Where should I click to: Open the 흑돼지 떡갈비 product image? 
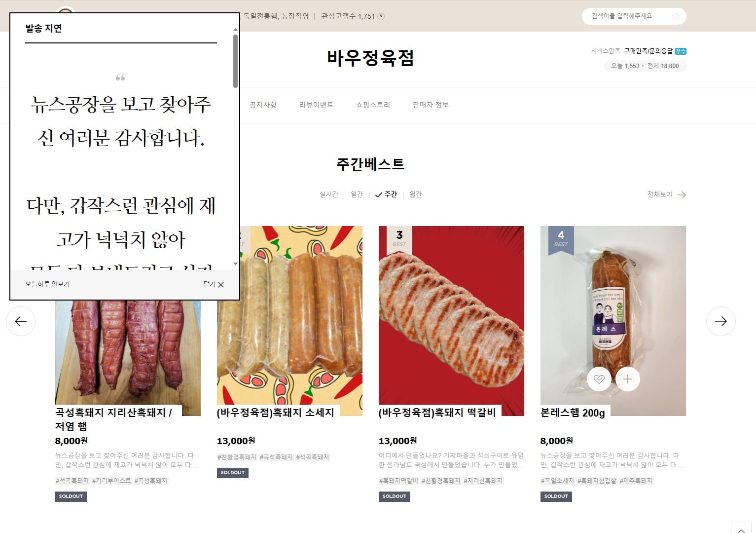pyautogui.click(x=451, y=321)
